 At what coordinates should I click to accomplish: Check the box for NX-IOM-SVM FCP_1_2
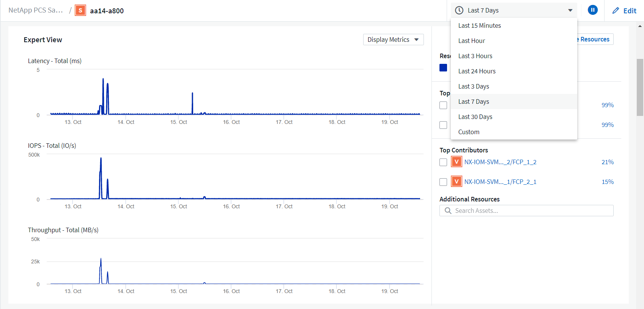[443, 162]
